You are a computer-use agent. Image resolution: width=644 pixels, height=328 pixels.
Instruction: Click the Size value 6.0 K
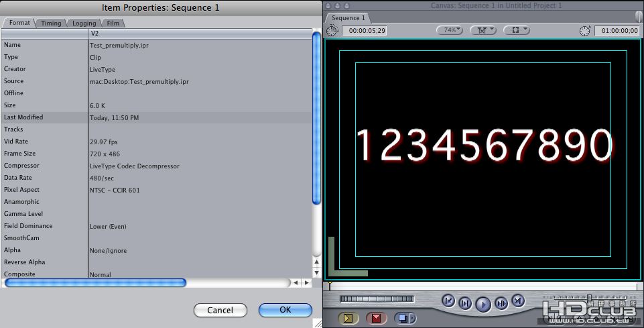[97, 105]
